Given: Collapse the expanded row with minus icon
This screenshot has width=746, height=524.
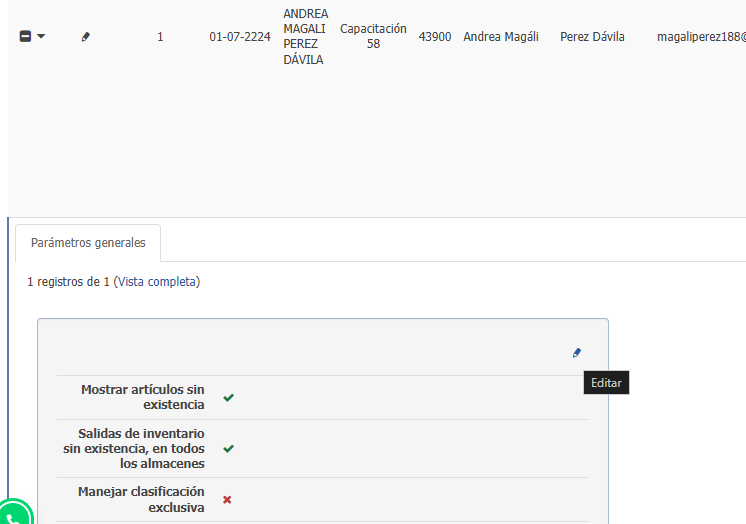Looking at the screenshot, I should [25, 37].
